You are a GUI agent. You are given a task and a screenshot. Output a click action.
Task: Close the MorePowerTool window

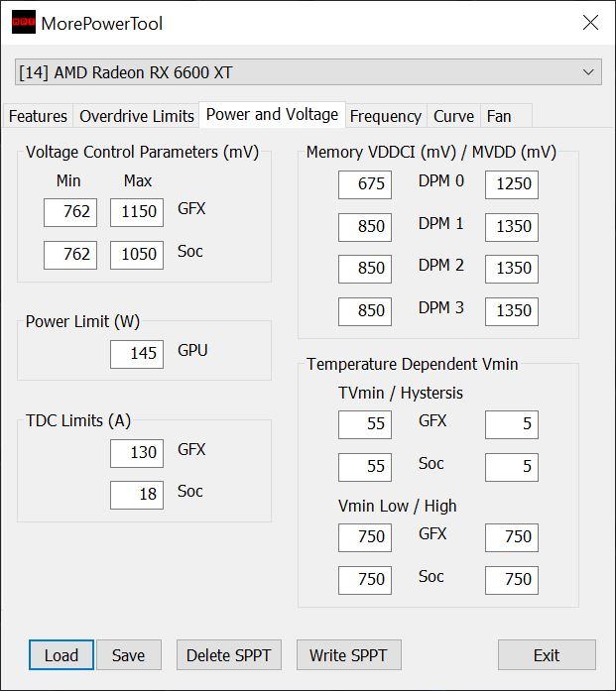coord(590,23)
